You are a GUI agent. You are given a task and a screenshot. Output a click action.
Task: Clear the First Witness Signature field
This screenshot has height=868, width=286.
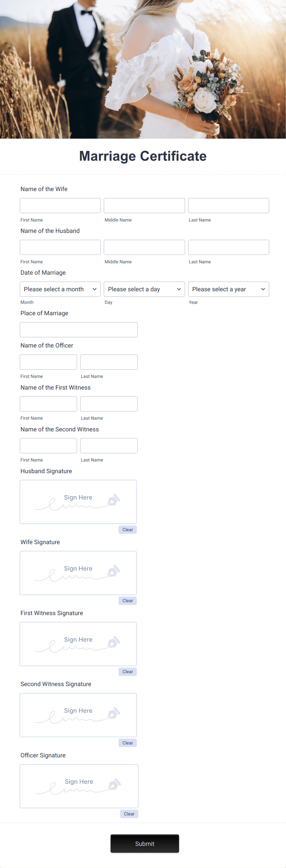[x=128, y=672]
